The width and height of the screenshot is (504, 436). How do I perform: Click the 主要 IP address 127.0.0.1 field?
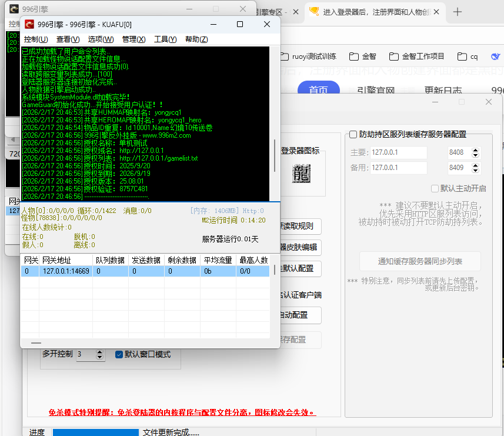[398, 152]
